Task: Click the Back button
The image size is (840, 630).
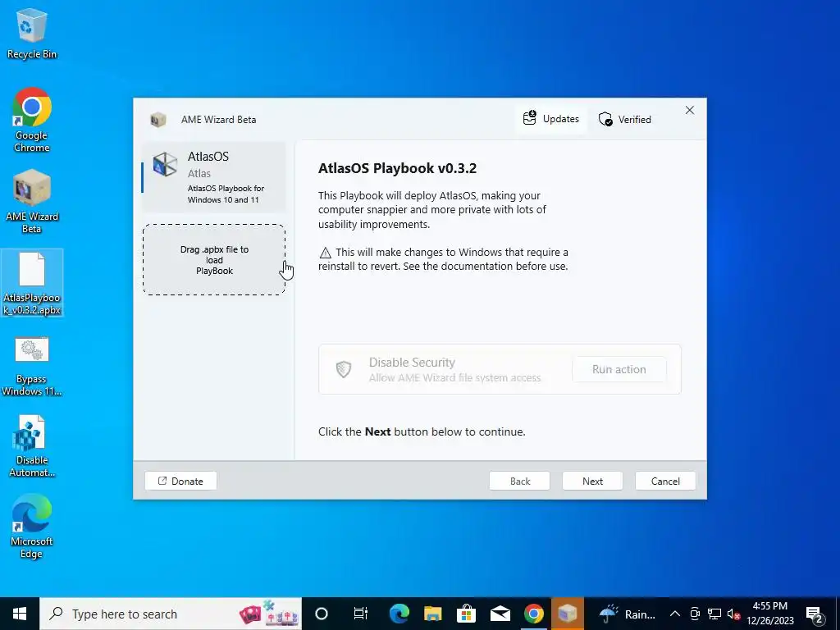Action: coord(519,481)
